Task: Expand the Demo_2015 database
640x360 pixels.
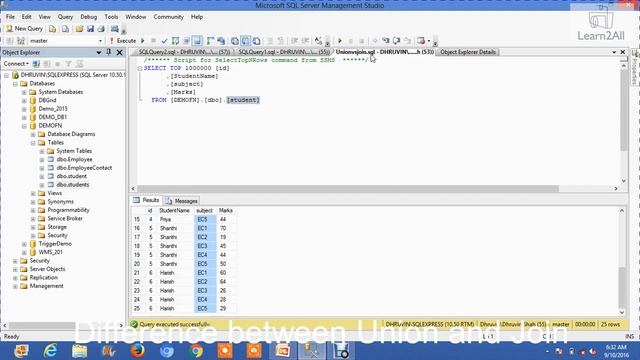Action: pos(24,109)
